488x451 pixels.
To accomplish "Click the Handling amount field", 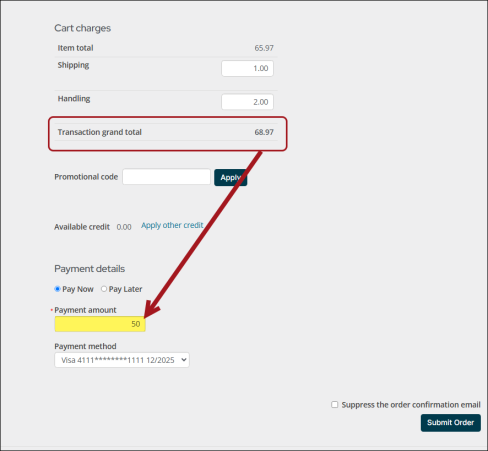I will (x=247, y=102).
